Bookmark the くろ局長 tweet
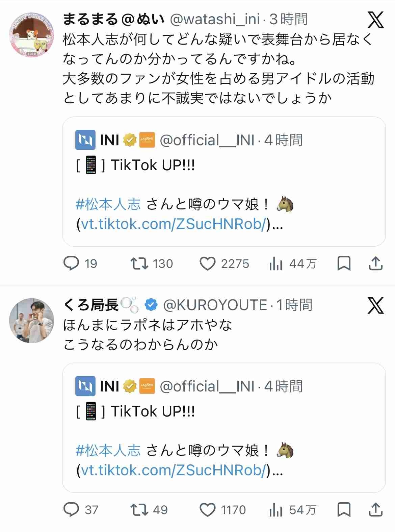 pyautogui.click(x=344, y=509)
